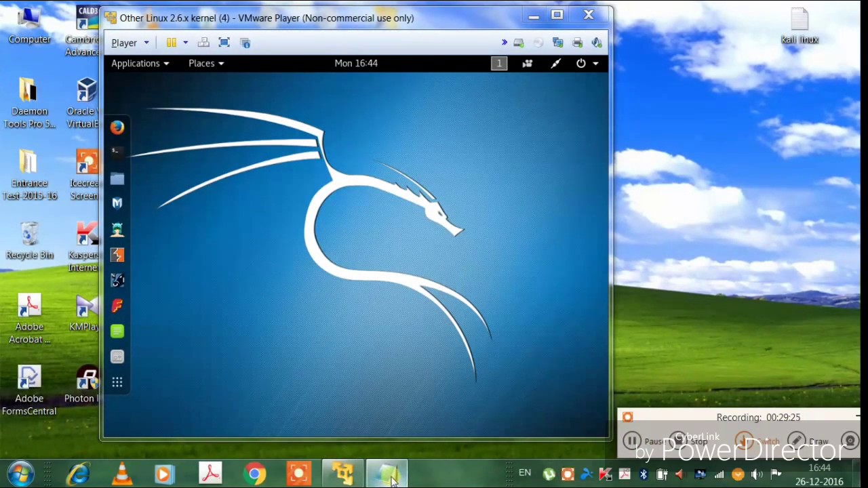Open Adobe FormsCentral desktop shortcut
This screenshot has width=868, height=488.
point(29,390)
